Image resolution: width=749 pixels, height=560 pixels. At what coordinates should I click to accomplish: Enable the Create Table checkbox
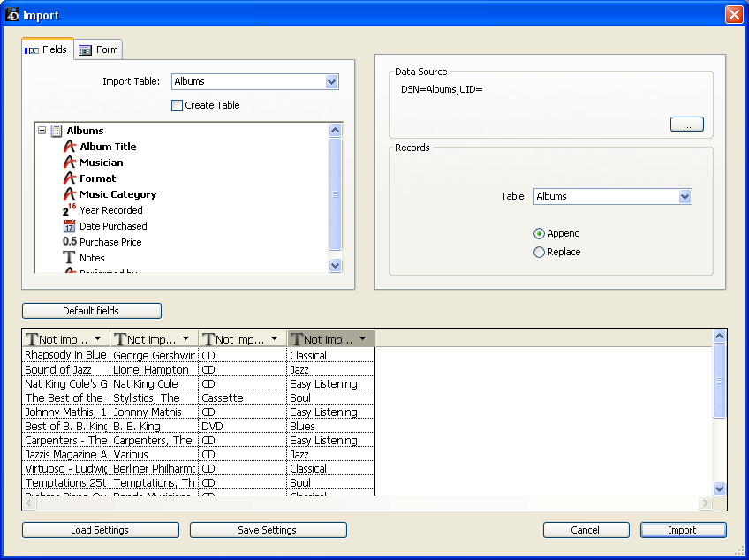pyautogui.click(x=177, y=105)
